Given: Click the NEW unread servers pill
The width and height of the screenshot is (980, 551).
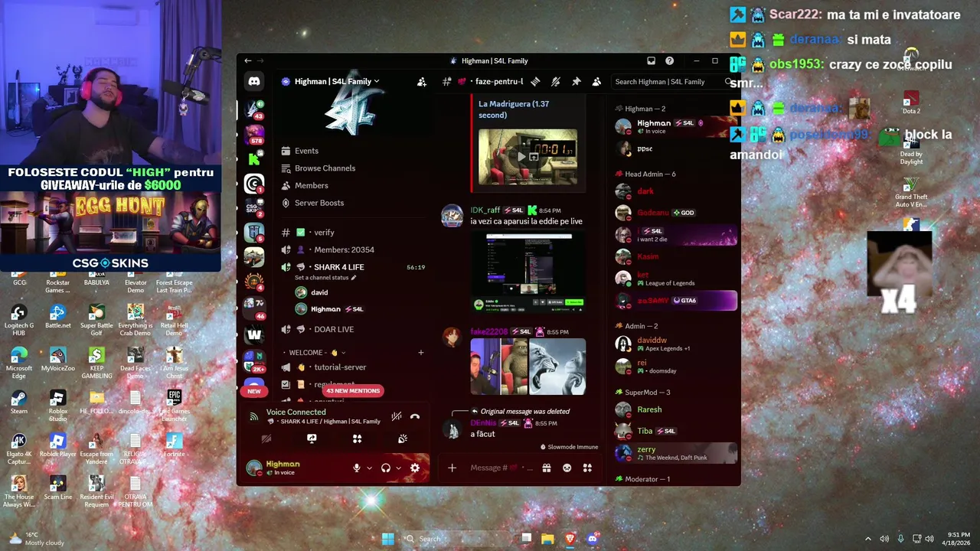Looking at the screenshot, I should coord(254,391).
